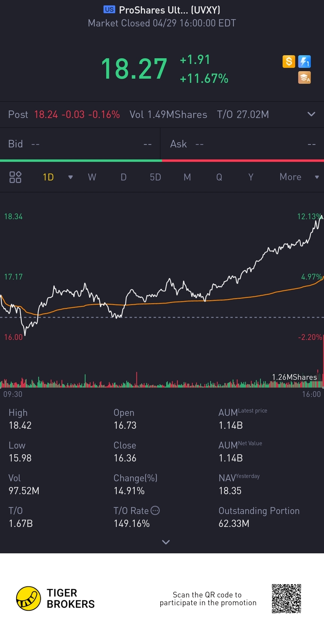Tap the T/O 1.67B stat

tap(21, 517)
